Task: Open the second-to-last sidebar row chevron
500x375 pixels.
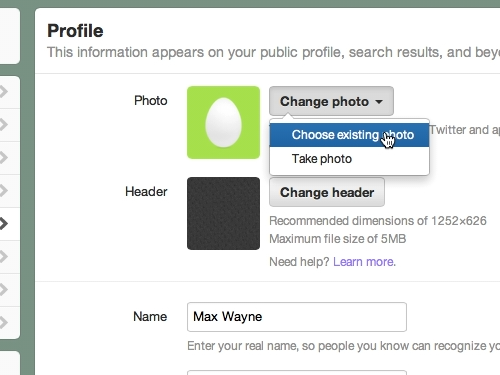Action: pos(3,290)
